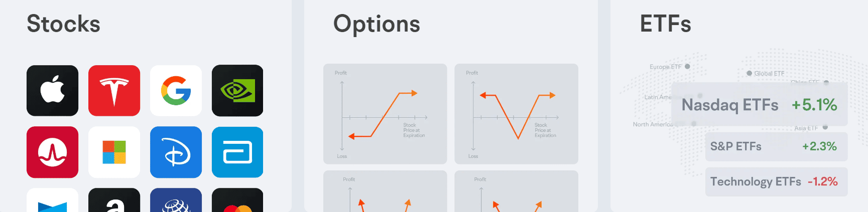This screenshot has width=868, height=212.
Task: Choose the Nvidia stock icon
Action: [x=237, y=91]
